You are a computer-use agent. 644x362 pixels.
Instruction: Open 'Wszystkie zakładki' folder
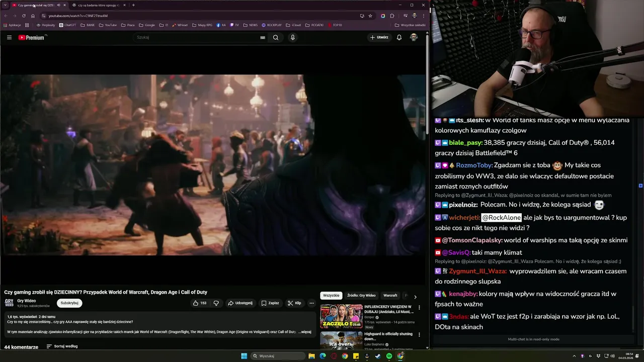(410, 25)
